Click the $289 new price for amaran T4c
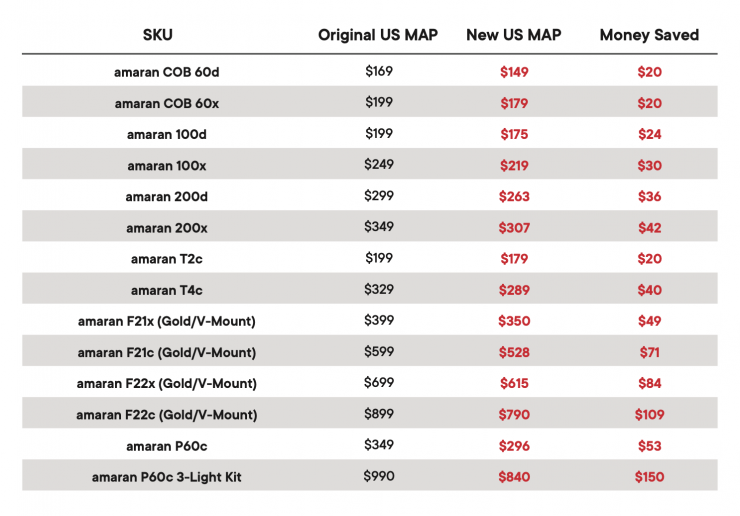740x516 pixels. (x=514, y=290)
